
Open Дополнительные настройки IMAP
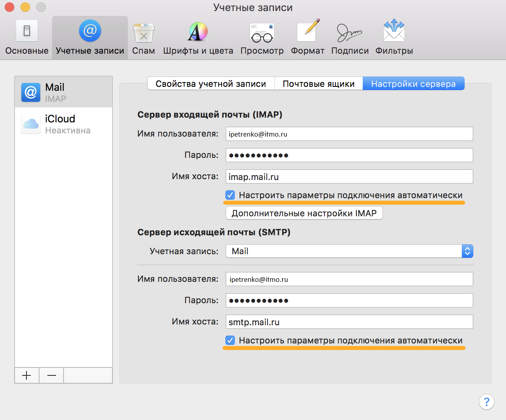pyautogui.click(x=304, y=213)
